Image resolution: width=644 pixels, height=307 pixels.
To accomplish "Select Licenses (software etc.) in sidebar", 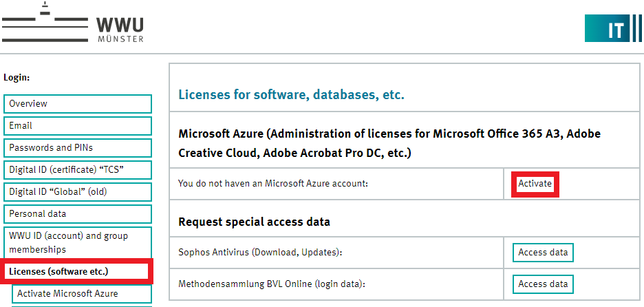I will [77, 272].
